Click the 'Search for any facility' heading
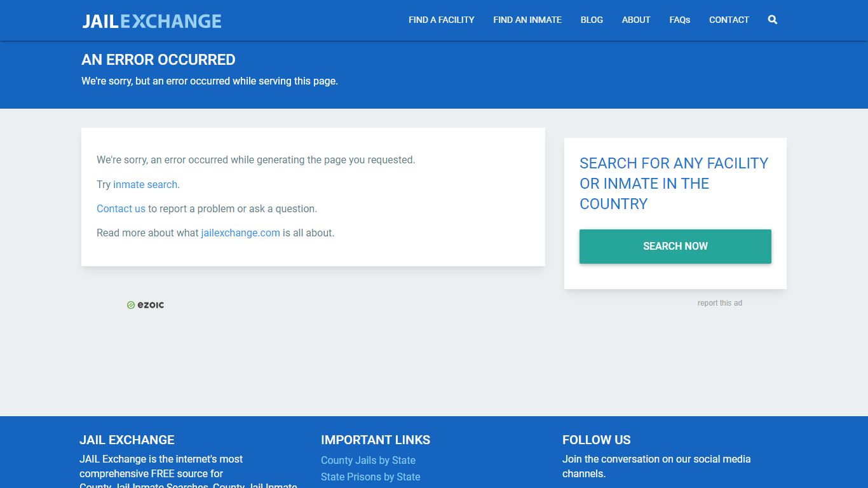Screen dimensions: 868x488 pyautogui.click(x=674, y=184)
